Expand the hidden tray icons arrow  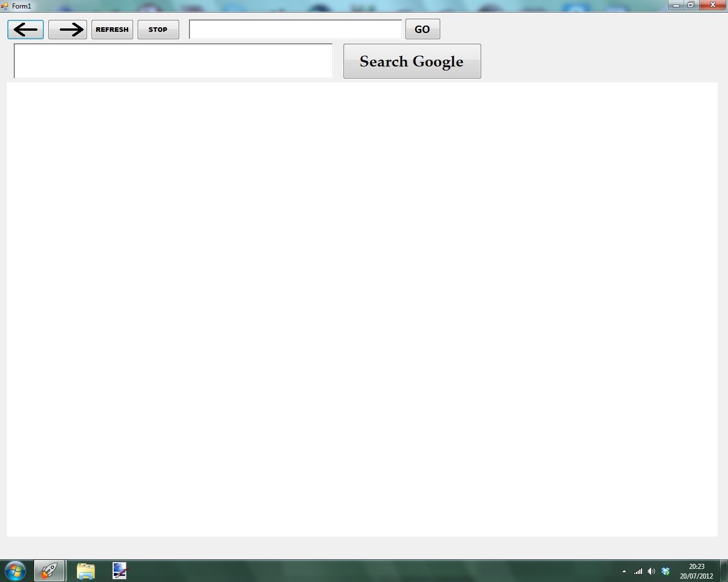coord(624,571)
